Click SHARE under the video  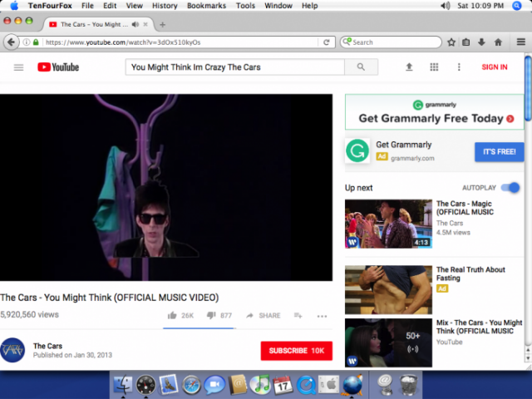coord(264,316)
